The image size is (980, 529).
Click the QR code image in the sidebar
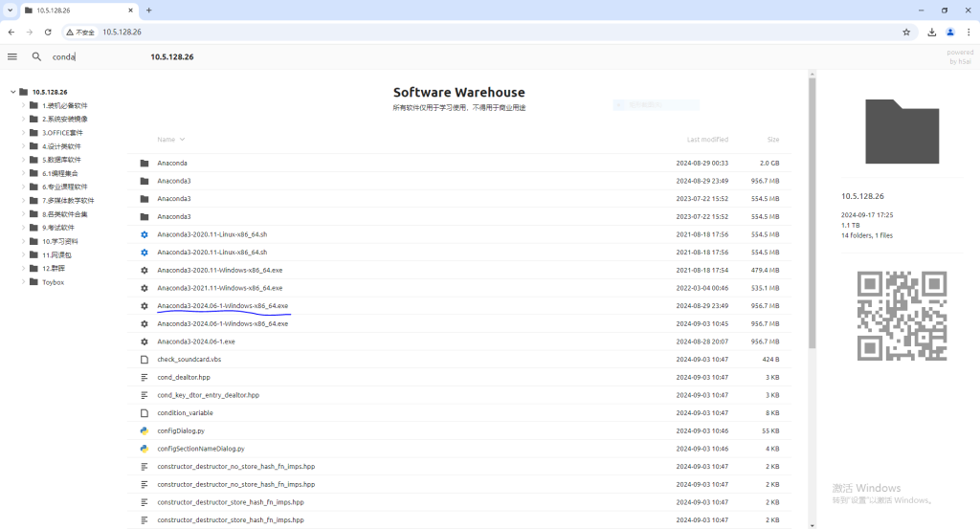(x=902, y=315)
